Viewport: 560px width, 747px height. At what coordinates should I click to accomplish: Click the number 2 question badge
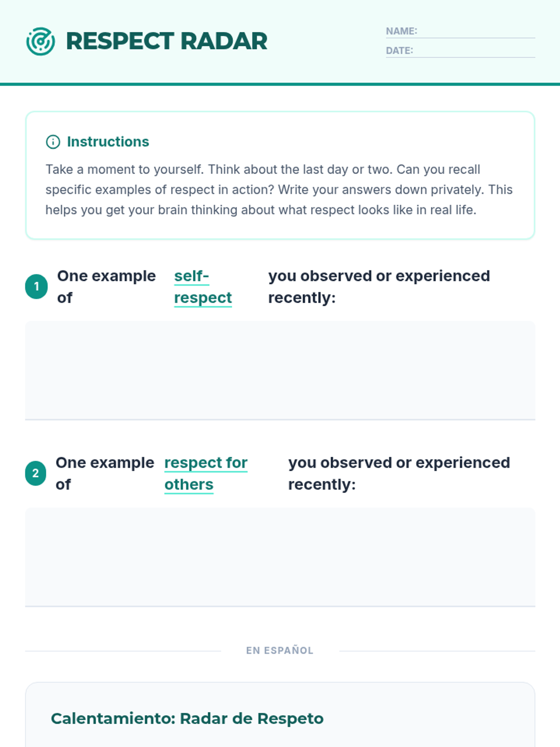coord(35,473)
